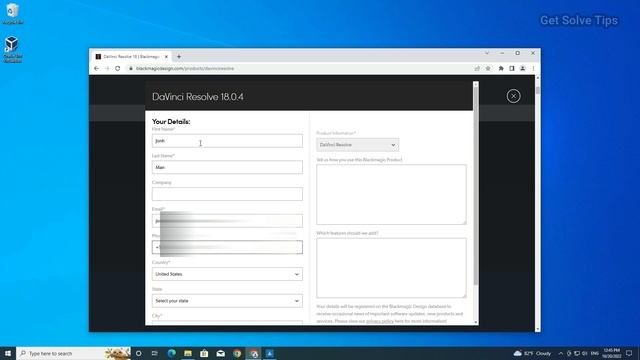Viewport: 640px width, 360px height.
Task: Open Cortana from the taskbar
Action: coord(138,353)
